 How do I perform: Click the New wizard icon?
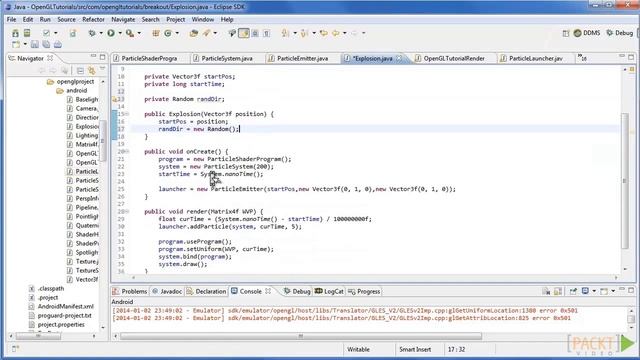click(x=16, y=44)
